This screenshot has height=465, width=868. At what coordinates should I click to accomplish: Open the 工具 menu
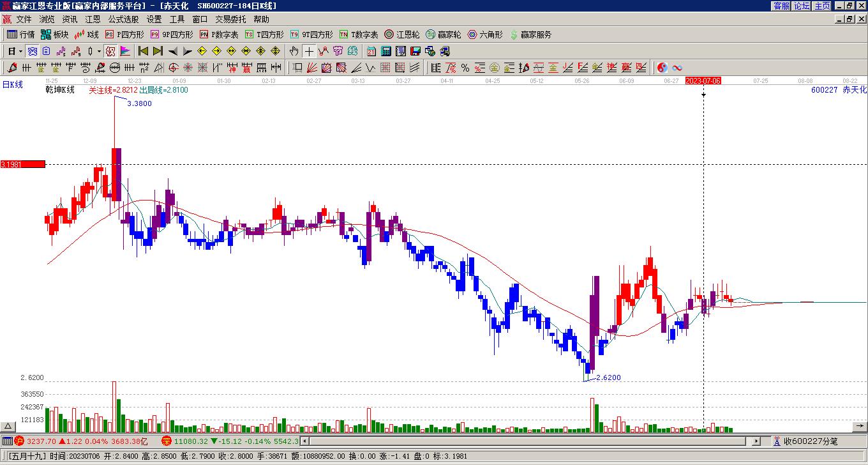click(x=177, y=19)
